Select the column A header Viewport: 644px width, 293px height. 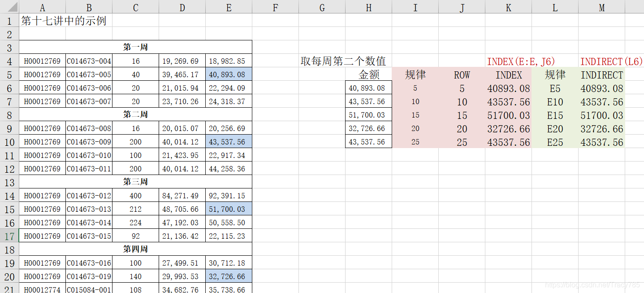[x=42, y=7]
